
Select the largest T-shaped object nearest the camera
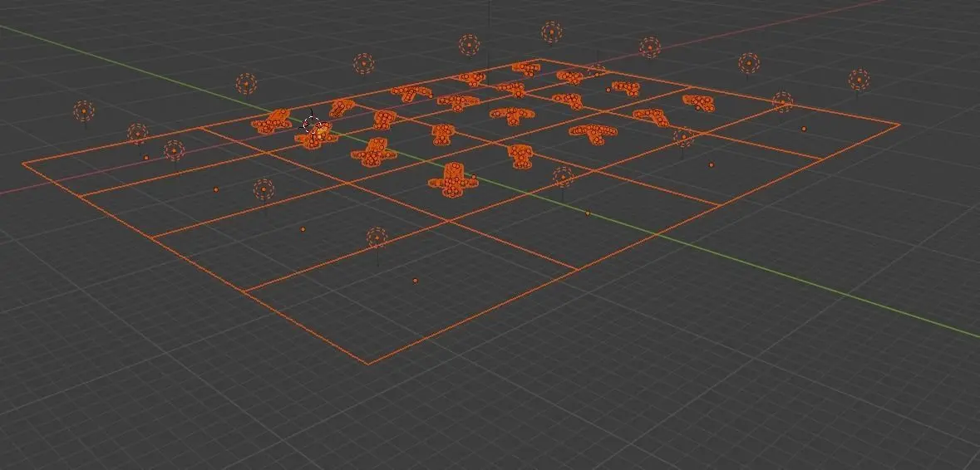pyautogui.click(x=452, y=179)
